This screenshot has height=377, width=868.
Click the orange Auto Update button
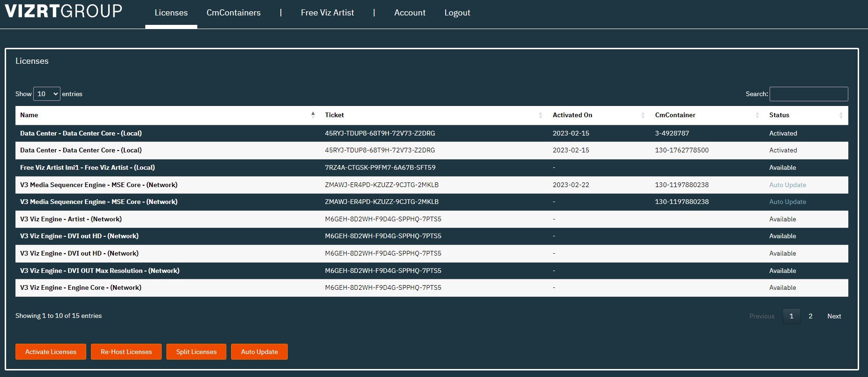pyautogui.click(x=259, y=352)
